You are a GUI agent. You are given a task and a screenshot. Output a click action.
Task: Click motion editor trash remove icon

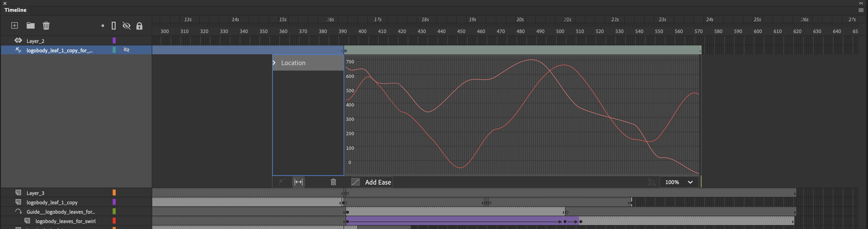(333, 182)
